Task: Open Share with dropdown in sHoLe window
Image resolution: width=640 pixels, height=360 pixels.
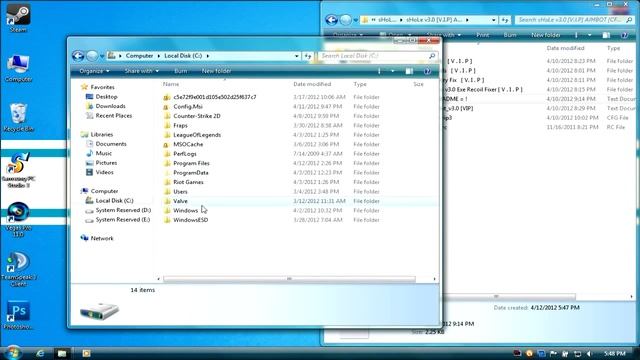Action: tap(444, 35)
